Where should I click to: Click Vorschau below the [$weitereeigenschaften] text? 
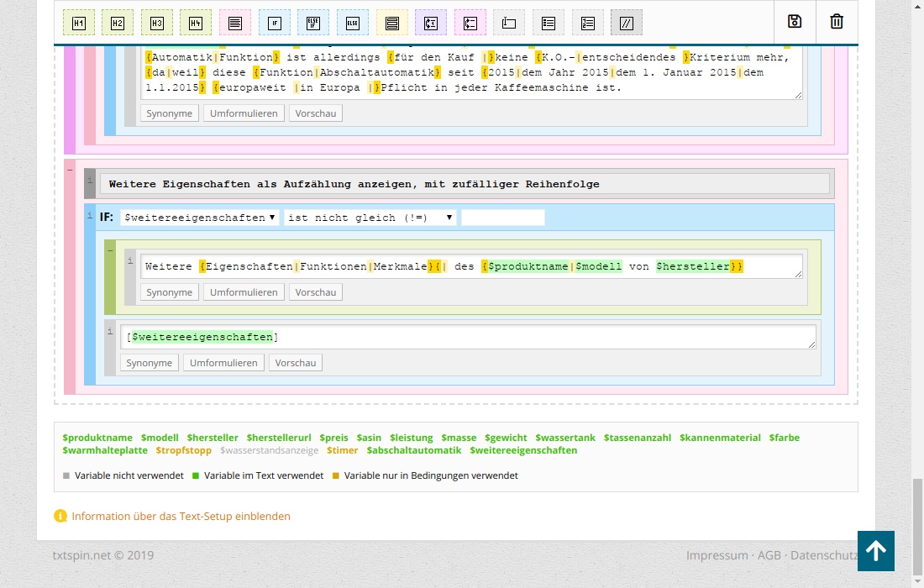[x=296, y=363]
